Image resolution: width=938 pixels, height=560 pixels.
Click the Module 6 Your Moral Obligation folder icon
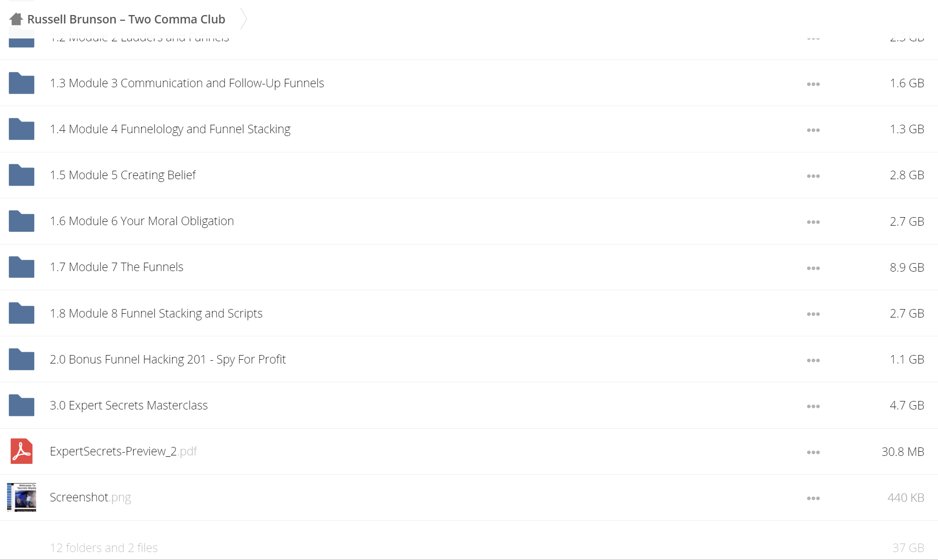click(22, 221)
